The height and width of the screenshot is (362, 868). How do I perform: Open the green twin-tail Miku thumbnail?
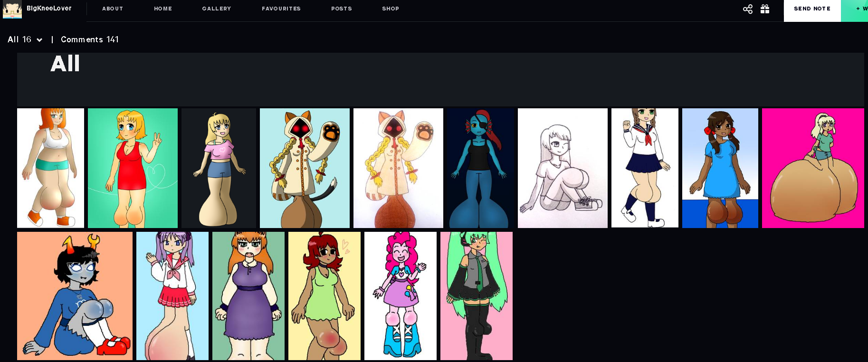tap(476, 295)
